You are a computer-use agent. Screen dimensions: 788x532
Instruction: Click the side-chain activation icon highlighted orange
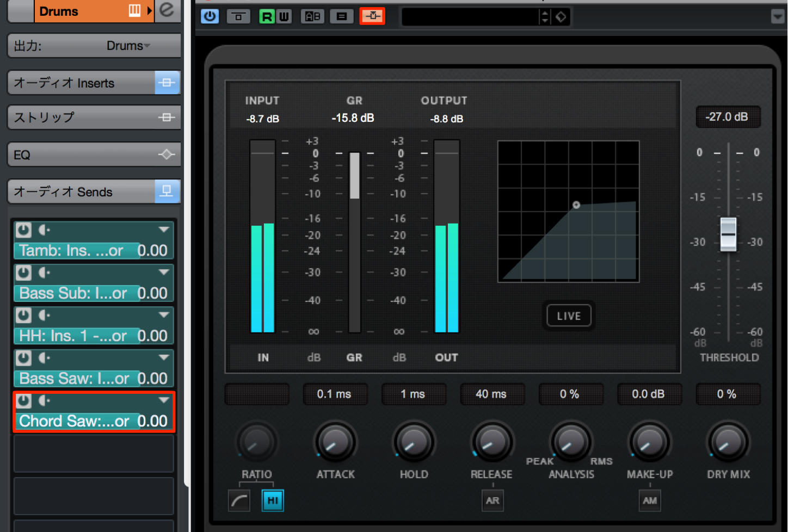[372, 16]
